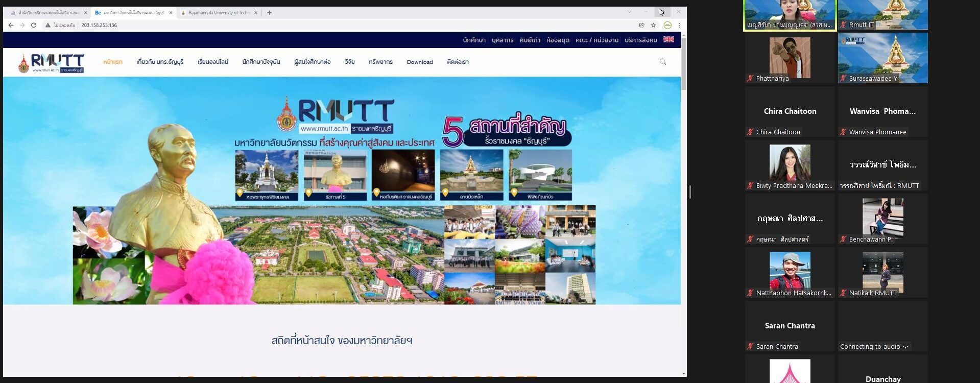
Task: Click the Connecting to audio tile
Action: coord(883,326)
